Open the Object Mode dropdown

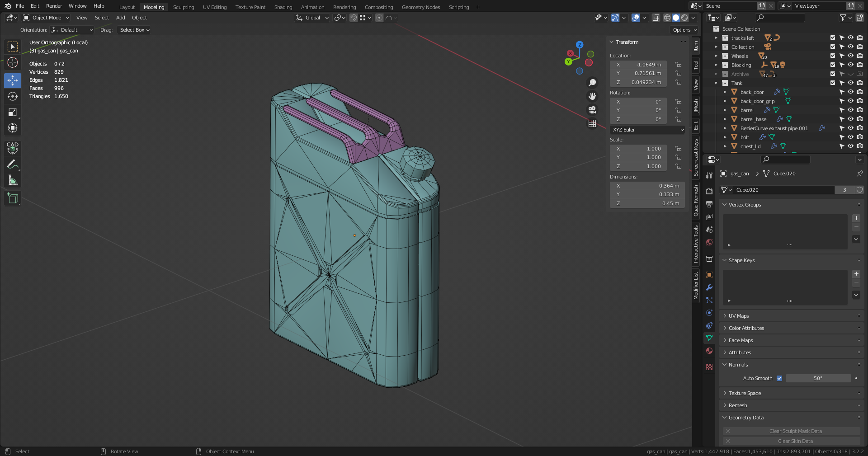click(47, 18)
